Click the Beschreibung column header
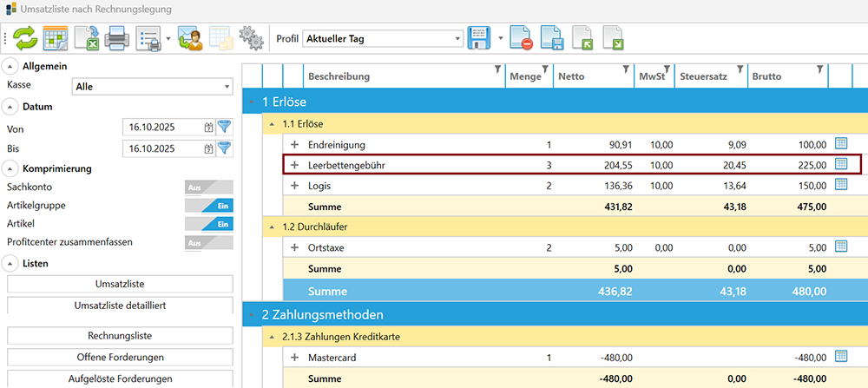 pyautogui.click(x=399, y=76)
